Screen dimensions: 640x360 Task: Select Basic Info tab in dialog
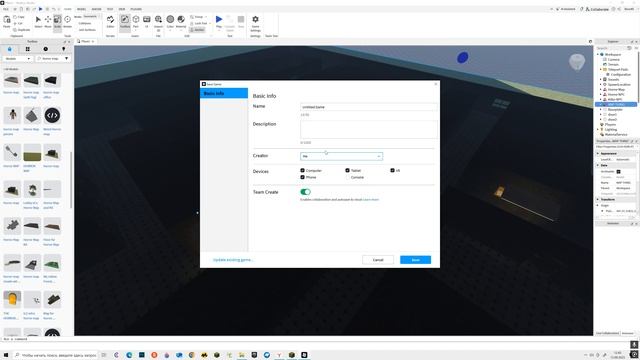[x=224, y=93]
